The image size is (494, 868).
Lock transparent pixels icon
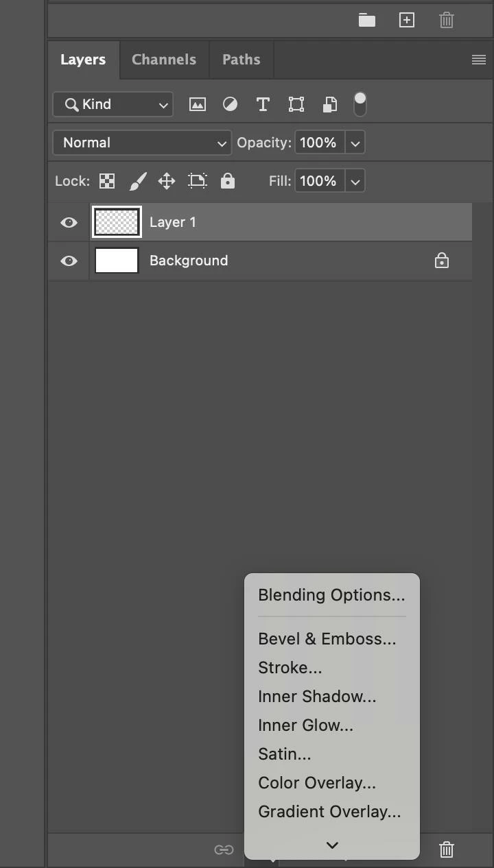coord(107,181)
